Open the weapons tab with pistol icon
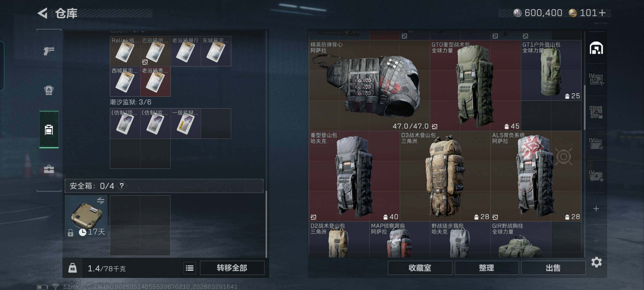Image resolution: width=644 pixels, height=290 pixels. [x=49, y=51]
